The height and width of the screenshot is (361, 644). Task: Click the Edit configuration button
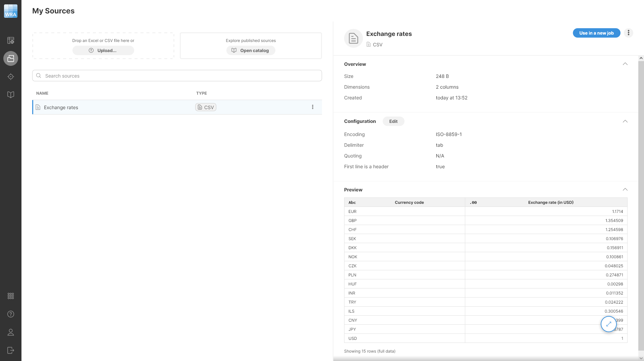pos(393,121)
